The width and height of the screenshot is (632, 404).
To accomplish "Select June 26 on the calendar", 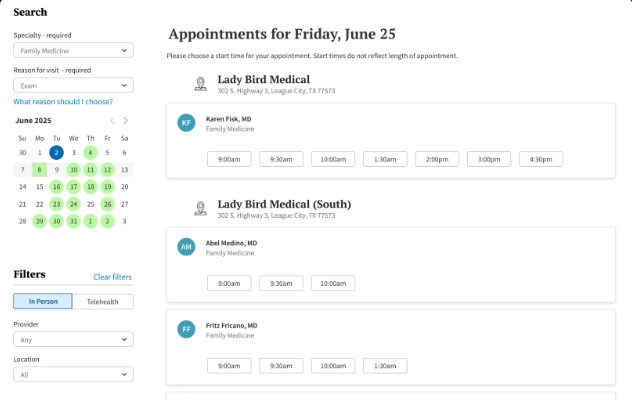I will (x=108, y=204).
